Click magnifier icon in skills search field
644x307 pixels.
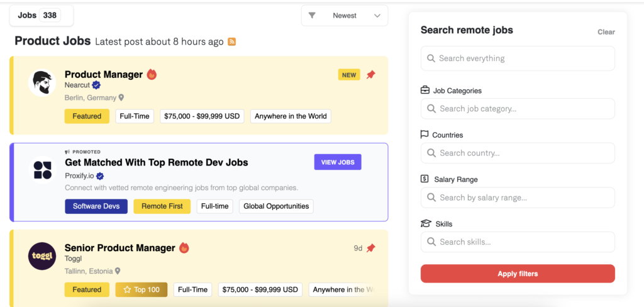point(431,242)
